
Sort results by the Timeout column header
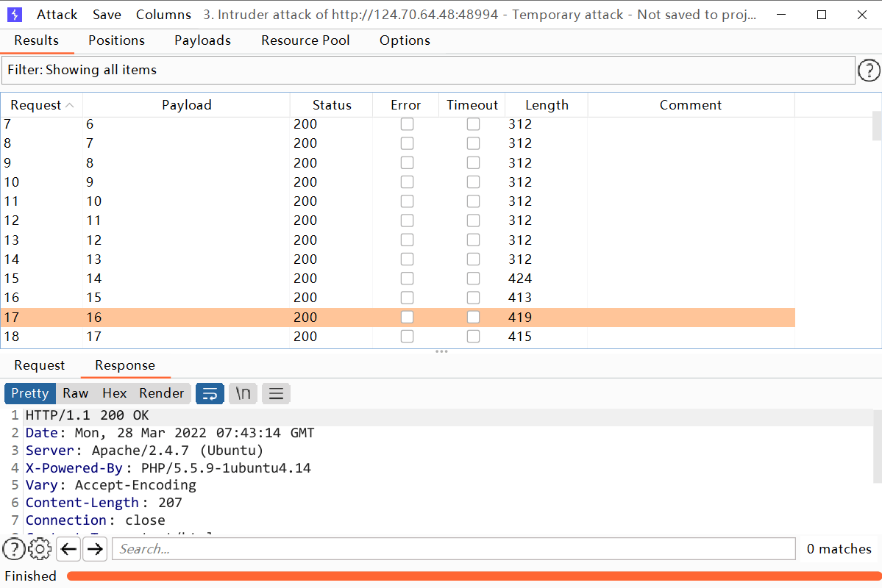[x=472, y=105]
